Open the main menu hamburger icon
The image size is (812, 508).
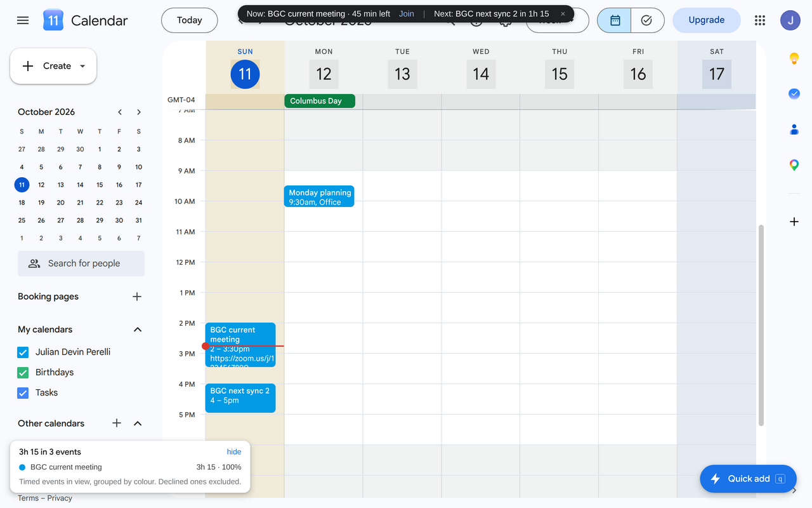click(x=23, y=20)
